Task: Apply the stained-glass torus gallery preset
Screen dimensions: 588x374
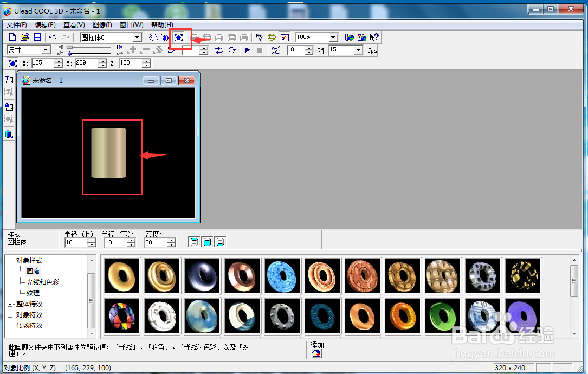Action: tap(122, 315)
